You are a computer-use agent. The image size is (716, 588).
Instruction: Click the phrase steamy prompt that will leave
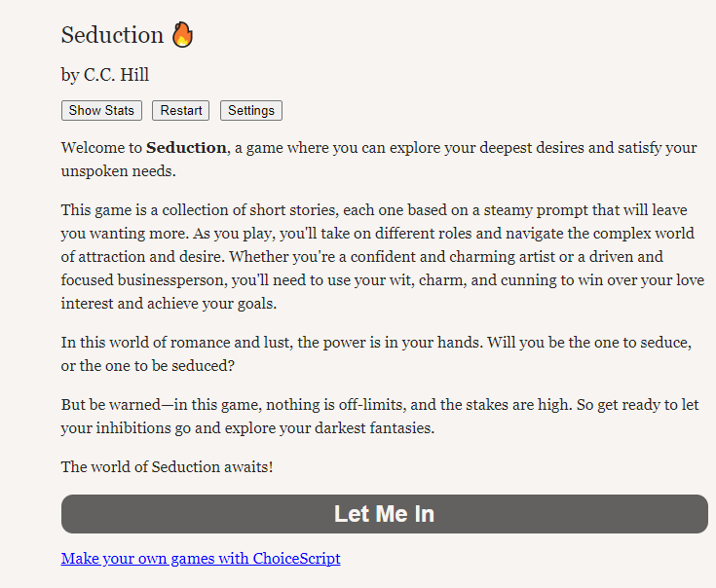pyautogui.click(x=585, y=210)
